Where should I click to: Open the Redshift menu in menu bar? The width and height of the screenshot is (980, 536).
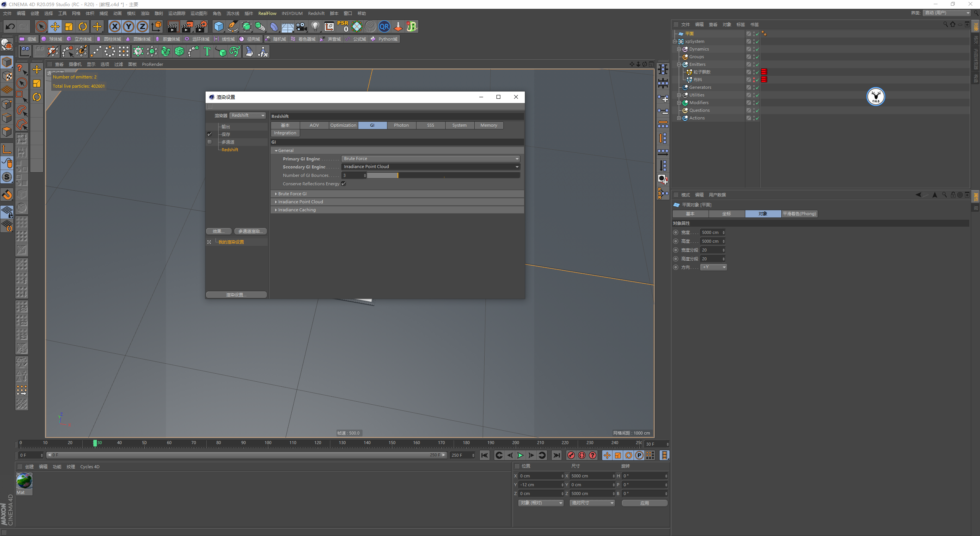point(316,13)
